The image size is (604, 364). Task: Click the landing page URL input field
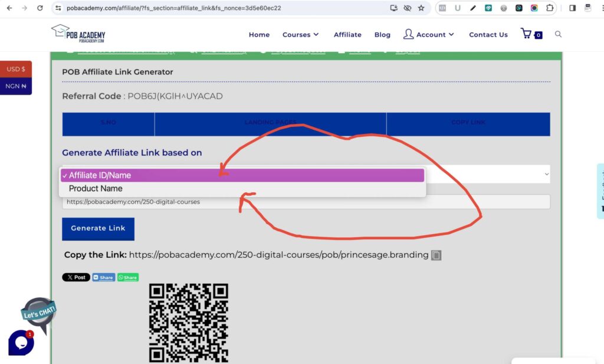point(306,202)
